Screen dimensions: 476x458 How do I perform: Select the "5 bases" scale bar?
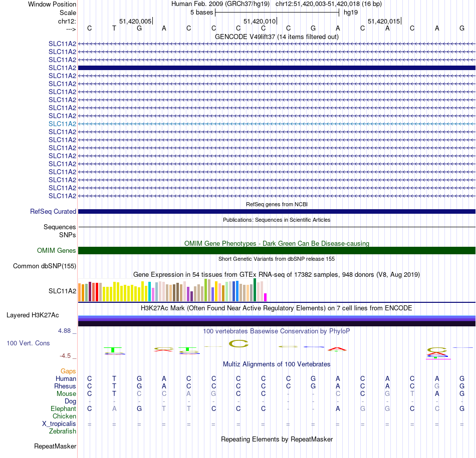pos(277,13)
